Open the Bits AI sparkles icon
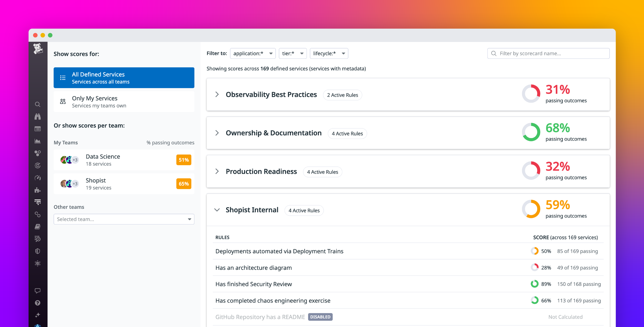 click(x=38, y=315)
